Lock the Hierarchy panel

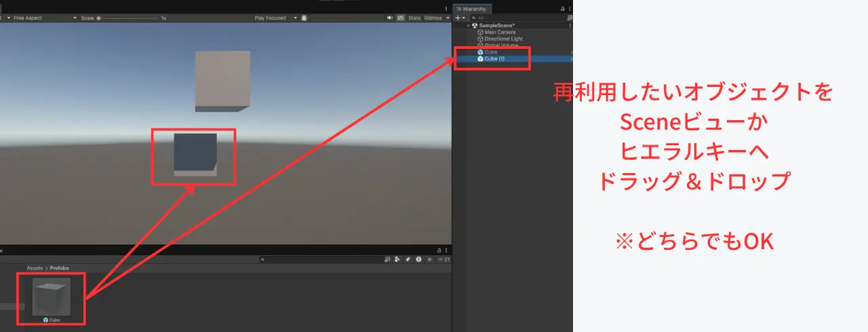562,8
